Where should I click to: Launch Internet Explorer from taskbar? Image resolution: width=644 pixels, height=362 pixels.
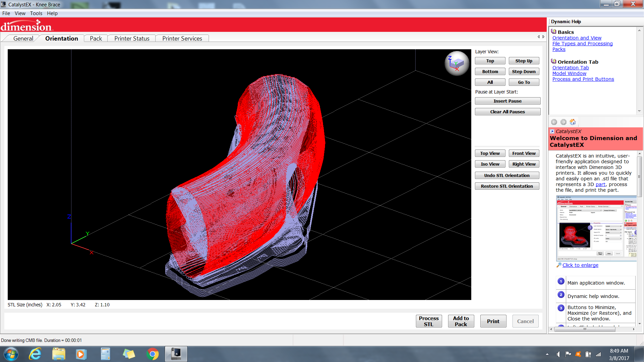pyautogui.click(x=35, y=354)
